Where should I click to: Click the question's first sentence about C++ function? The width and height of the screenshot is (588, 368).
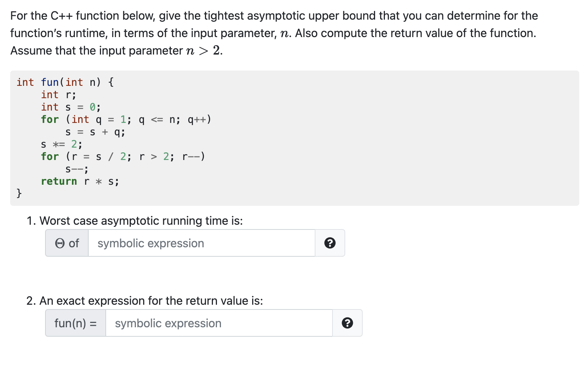pyautogui.click(x=274, y=24)
